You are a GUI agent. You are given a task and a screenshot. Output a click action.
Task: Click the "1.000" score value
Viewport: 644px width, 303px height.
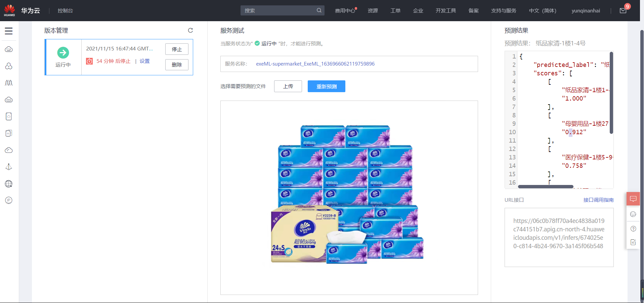(x=574, y=99)
